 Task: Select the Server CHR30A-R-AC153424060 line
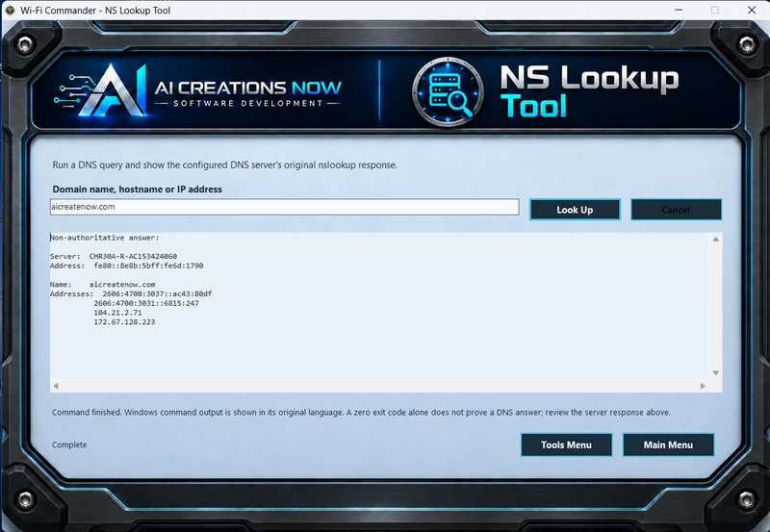(114, 256)
